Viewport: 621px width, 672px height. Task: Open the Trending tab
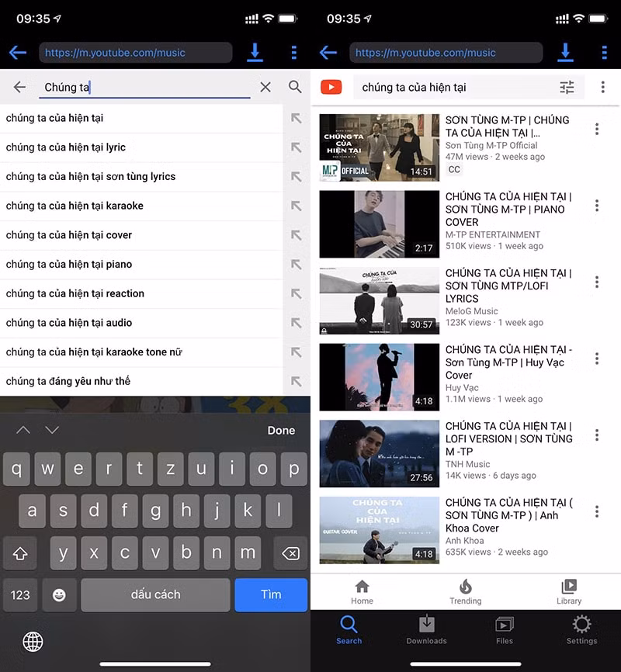pyautogui.click(x=465, y=591)
